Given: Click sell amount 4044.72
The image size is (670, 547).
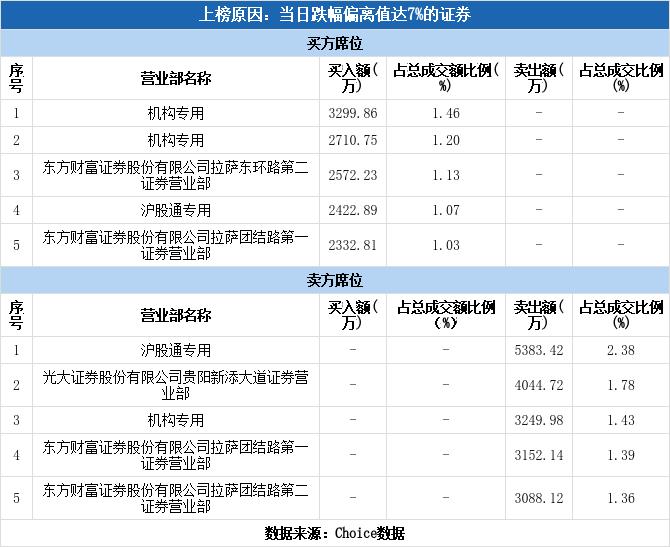Looking at the screenshot, I should 539,385.
